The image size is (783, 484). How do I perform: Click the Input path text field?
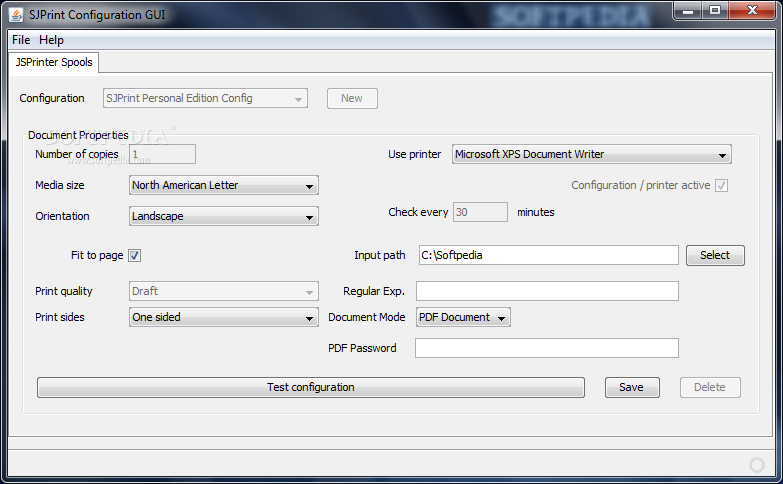tap(549, 255)
